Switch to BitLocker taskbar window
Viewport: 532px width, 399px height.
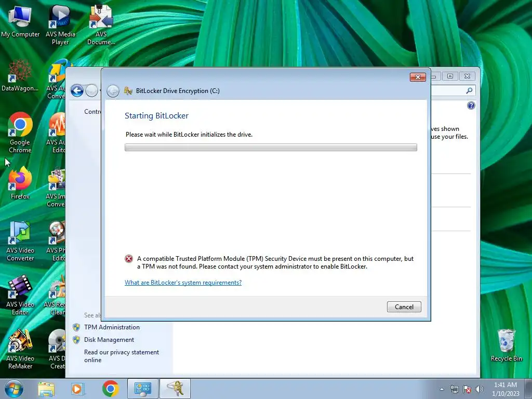coord(175,389)
